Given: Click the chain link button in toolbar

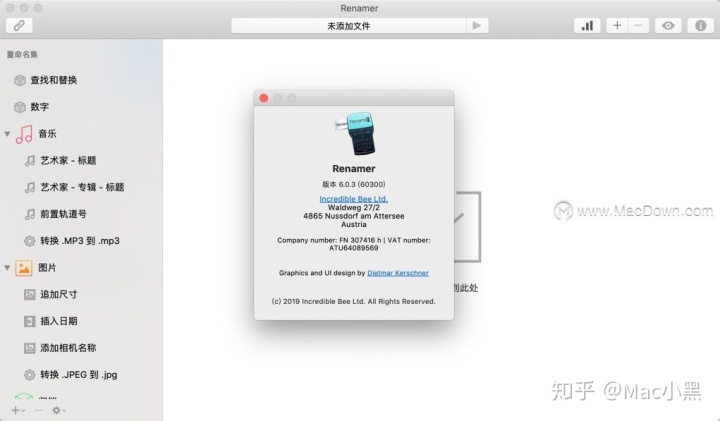Looking at the screenshot, I should click(x=19, y=25).
